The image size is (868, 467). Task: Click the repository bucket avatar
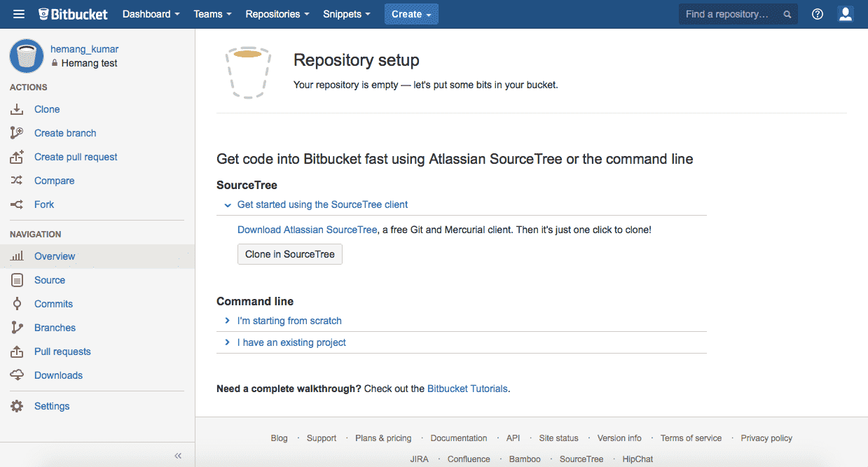[27, 56]
